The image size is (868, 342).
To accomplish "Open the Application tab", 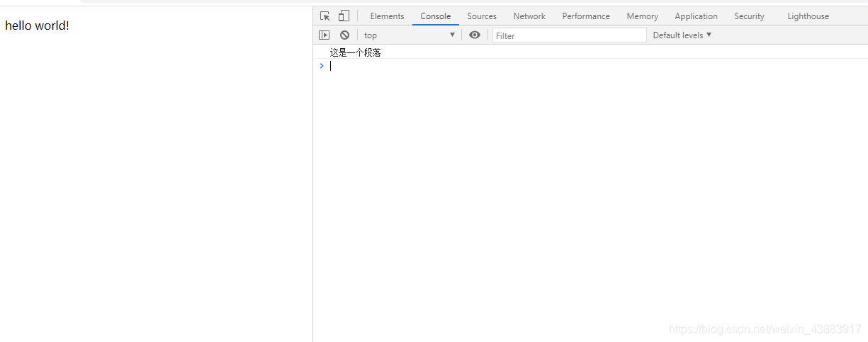I will pyautogui.click(x=696, y=16).
